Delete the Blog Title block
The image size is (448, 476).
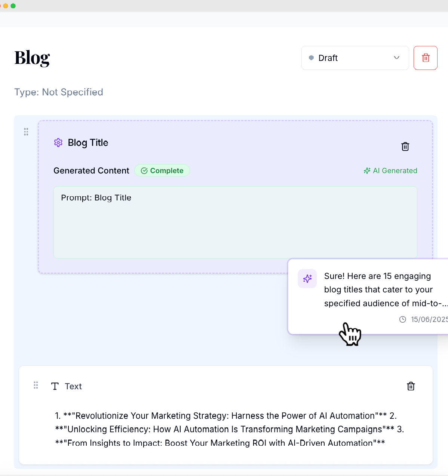point(405,147)
